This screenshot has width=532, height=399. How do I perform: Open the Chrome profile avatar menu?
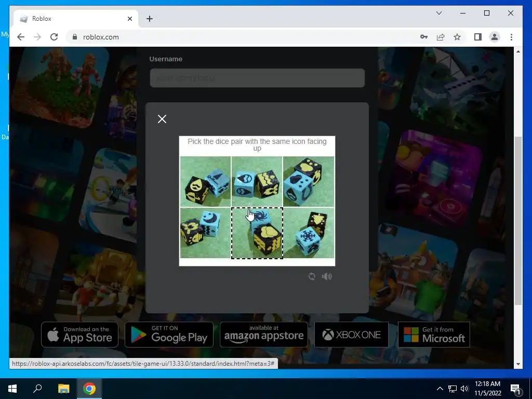click(495, 37)
